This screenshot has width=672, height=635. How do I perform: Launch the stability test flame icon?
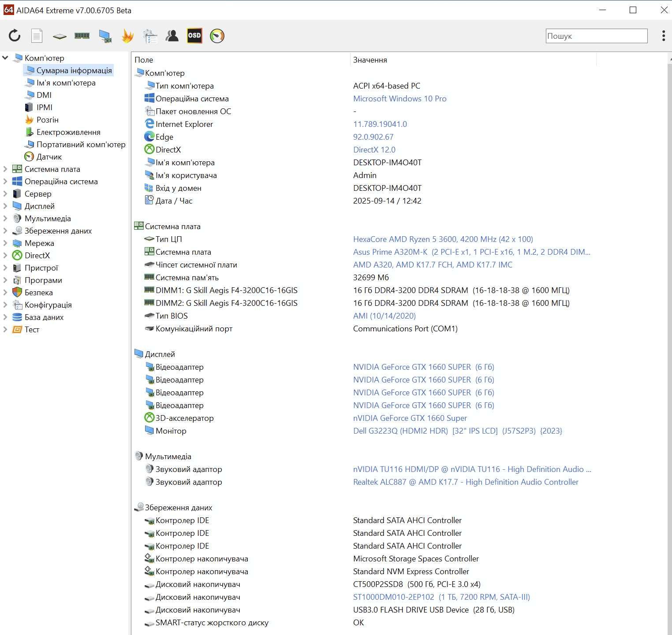(127, 36)
